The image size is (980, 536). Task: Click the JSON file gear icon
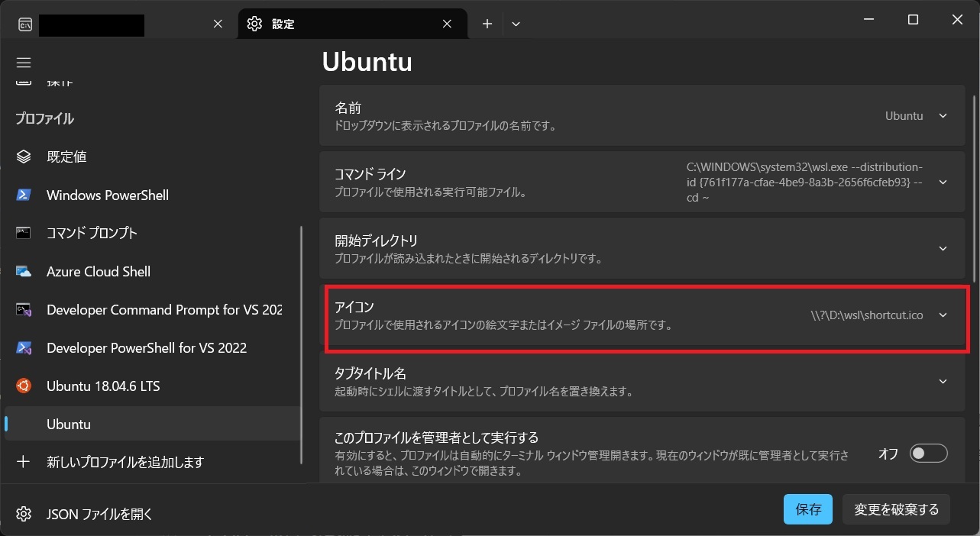coord(24,514)
